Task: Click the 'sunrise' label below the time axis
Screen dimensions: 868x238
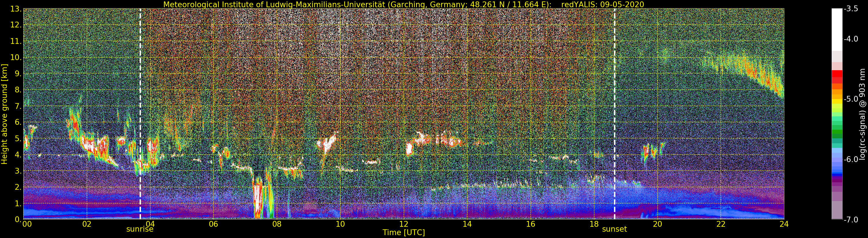Action: (140, 229)
